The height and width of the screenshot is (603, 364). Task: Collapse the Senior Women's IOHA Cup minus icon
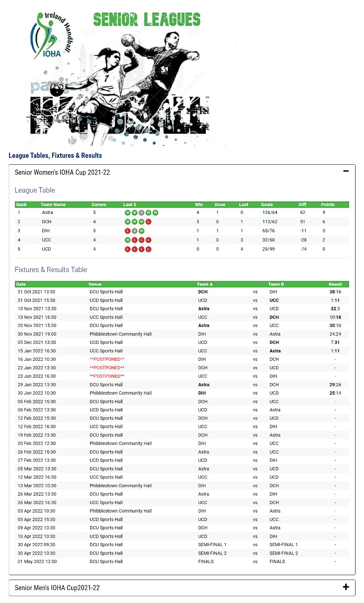click(x=346, y=171)
